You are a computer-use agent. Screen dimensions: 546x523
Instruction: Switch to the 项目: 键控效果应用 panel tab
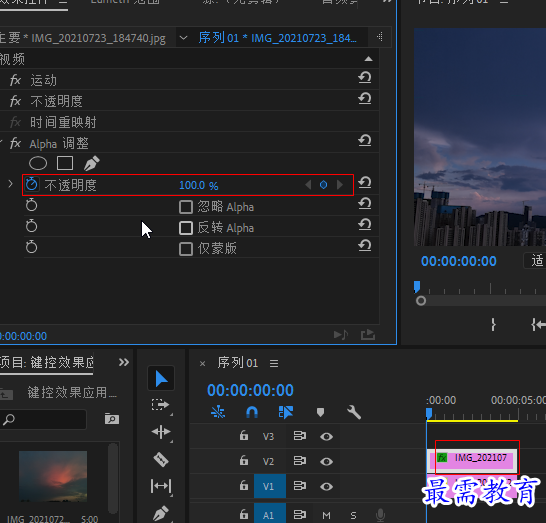point(47,362)
